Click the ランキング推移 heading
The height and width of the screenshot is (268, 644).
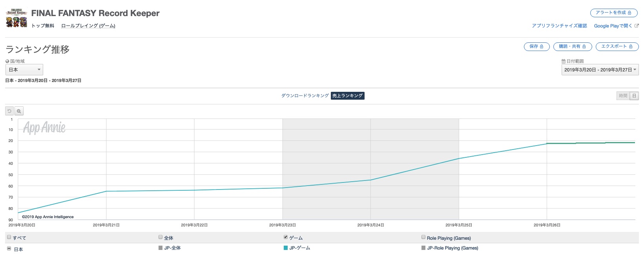[38, 49]
